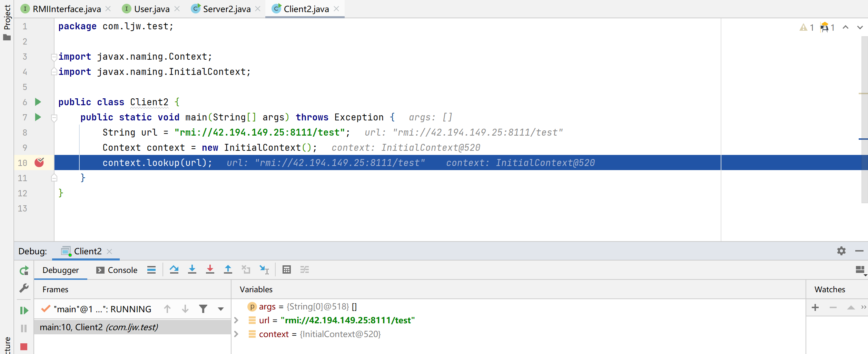The width and height of the screenshot is (868, 354).
Task: Open the Evaluate Expression calculator
Action: (x=287, y=269)
